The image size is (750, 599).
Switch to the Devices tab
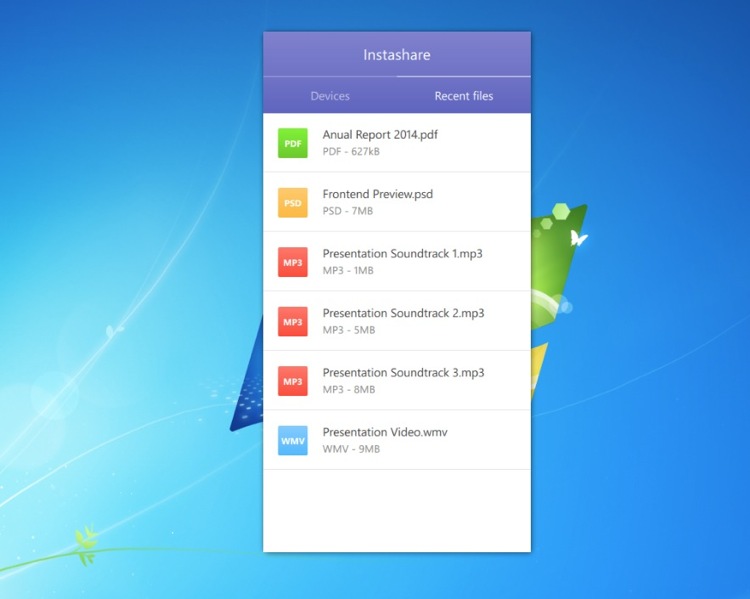(330, 96)
